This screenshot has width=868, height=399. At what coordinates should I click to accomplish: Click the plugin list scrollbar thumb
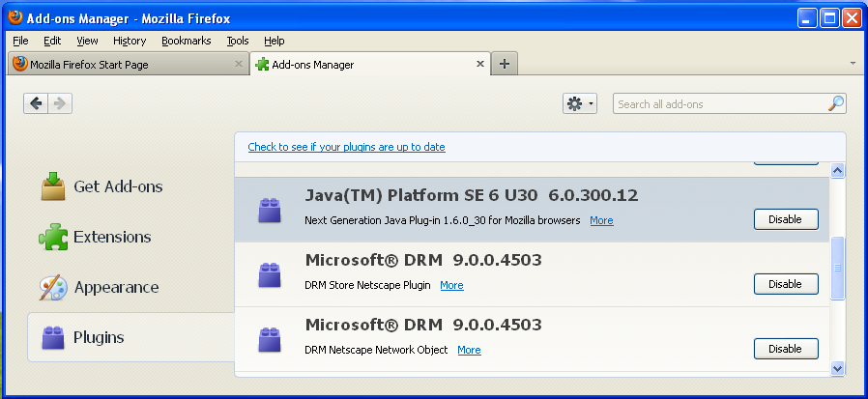pos(838,268)
